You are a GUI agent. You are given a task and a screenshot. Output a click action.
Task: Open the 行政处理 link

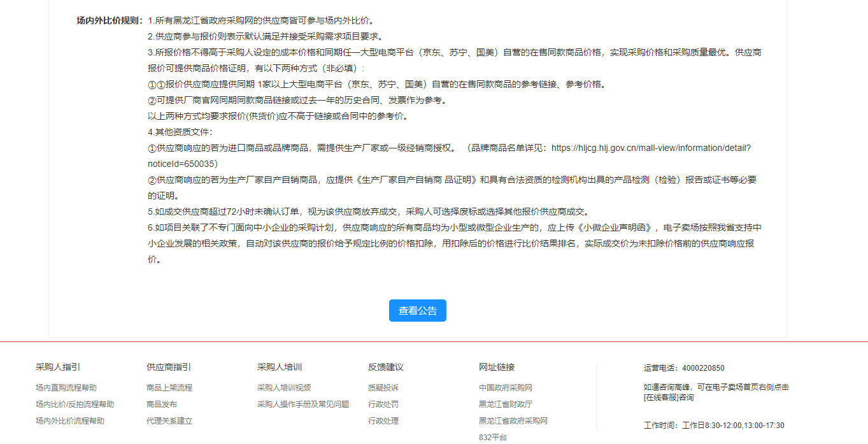click(383, 420)
